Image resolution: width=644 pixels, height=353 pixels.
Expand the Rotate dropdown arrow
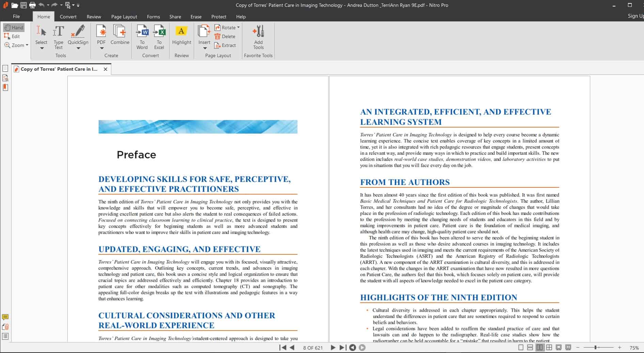[238, 28]
